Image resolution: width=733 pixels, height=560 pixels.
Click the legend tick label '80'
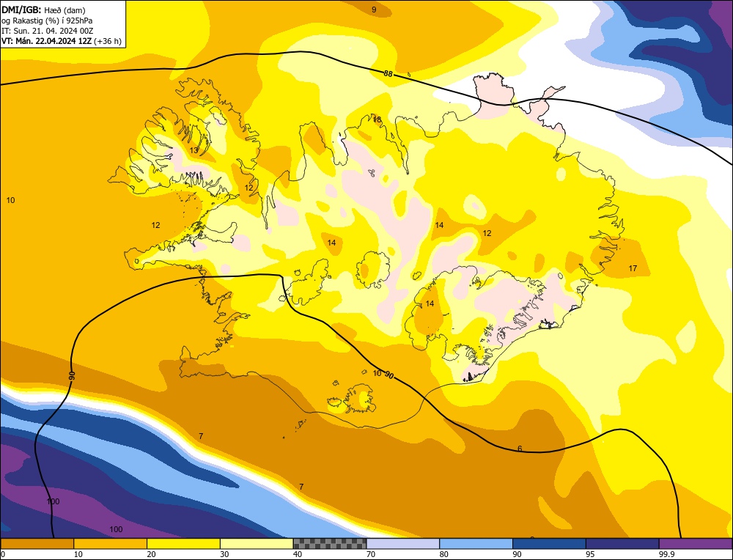(x=443, y=554)
